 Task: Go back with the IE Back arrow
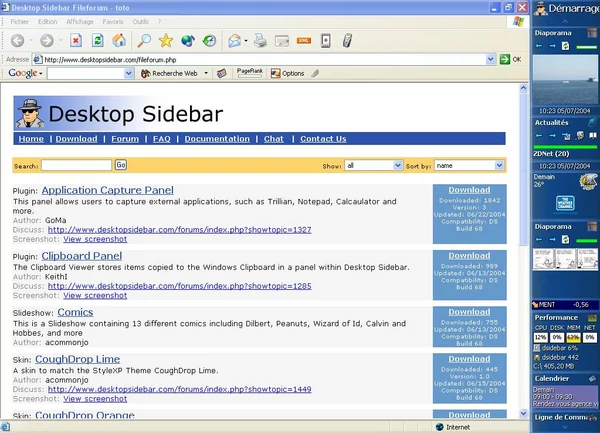(17, 40)
